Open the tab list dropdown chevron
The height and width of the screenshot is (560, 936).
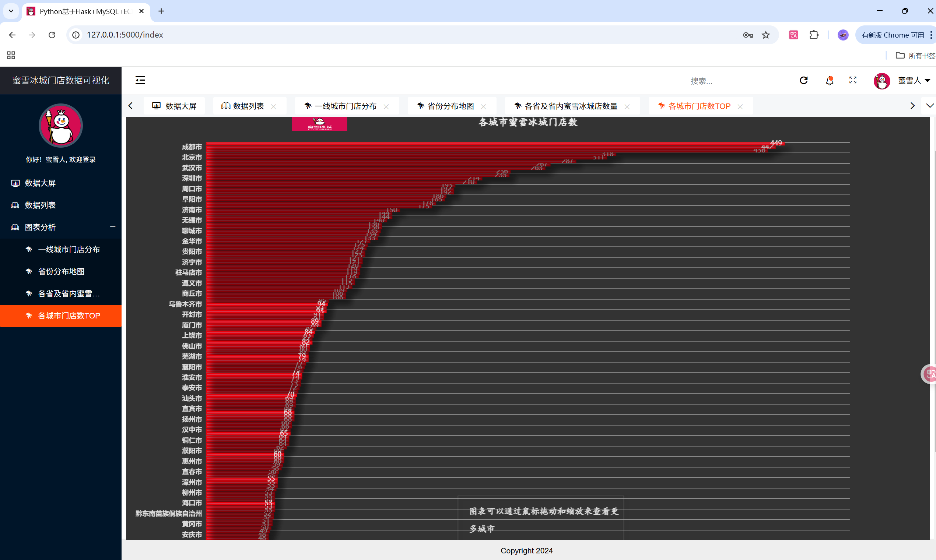[930, 106]
